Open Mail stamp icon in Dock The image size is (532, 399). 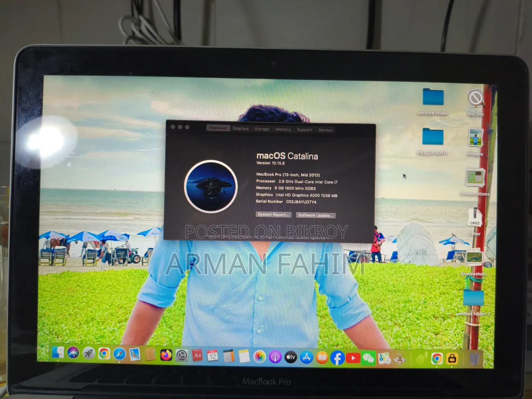[135, 354]
